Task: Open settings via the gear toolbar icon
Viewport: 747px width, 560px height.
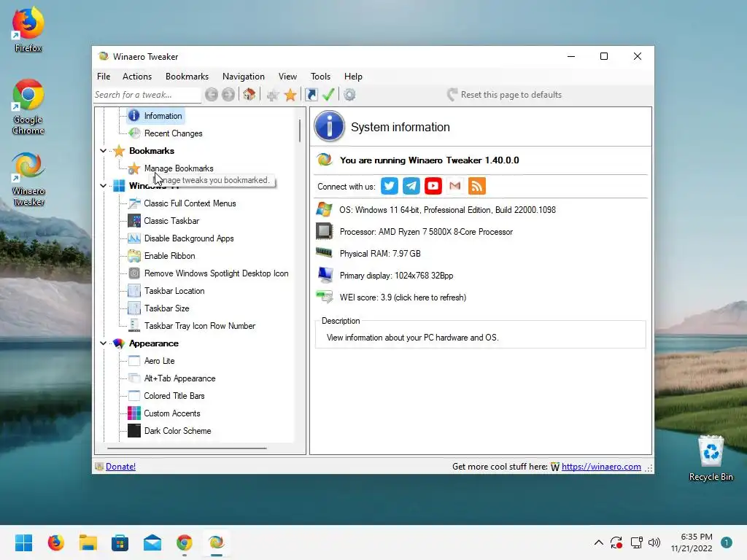Action: 349,95
